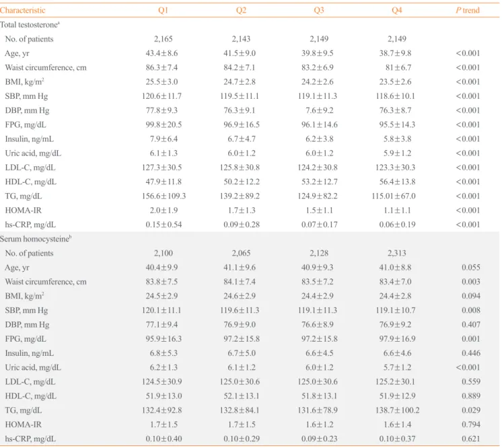Click TG value 156.6±109.3
502x448 pixels.
point(164,196)
